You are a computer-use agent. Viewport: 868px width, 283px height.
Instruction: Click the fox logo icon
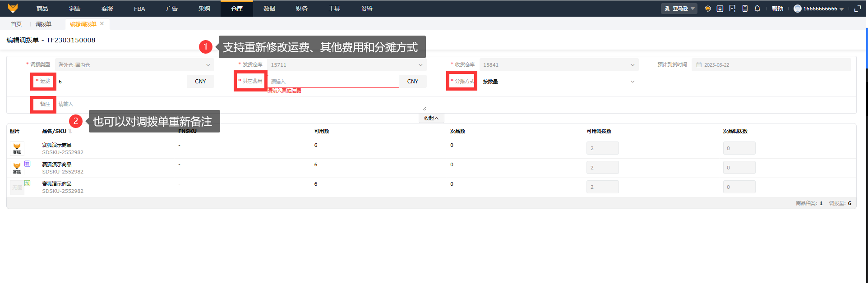13,8
